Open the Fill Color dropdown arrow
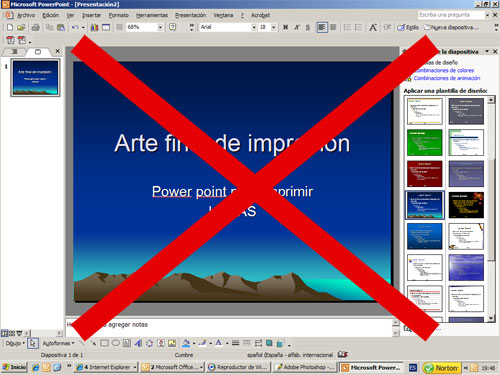The image size is (500, 375). click(x=194, y=343)
